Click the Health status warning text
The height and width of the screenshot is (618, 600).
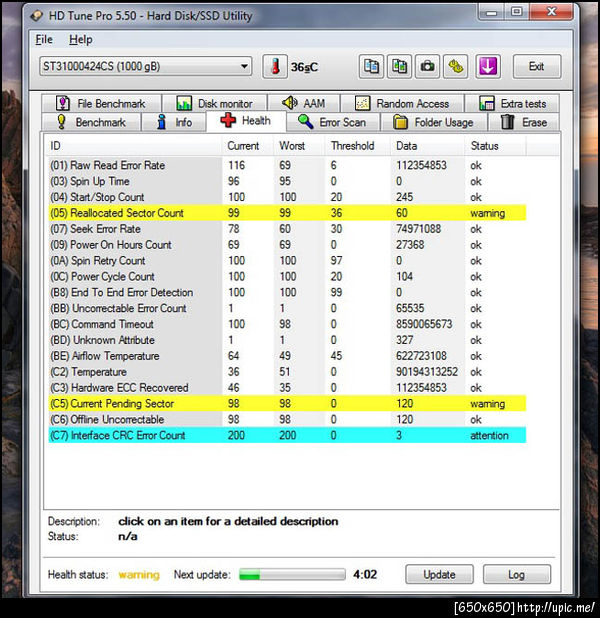click(139, 575)
